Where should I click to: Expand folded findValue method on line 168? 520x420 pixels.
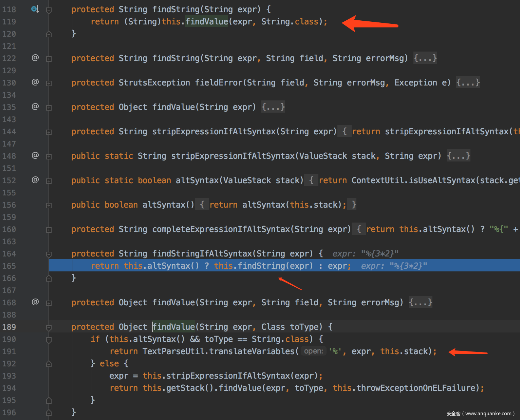tap(49, 303)
